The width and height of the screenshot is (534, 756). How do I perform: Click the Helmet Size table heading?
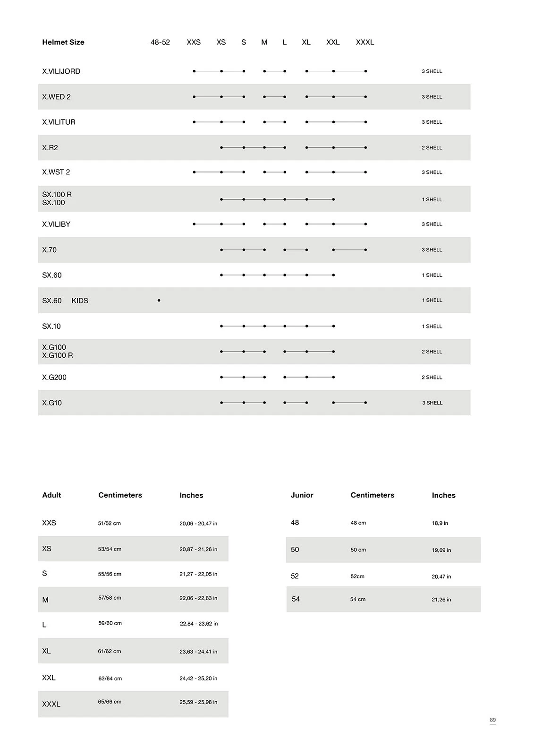click(63, 42)
